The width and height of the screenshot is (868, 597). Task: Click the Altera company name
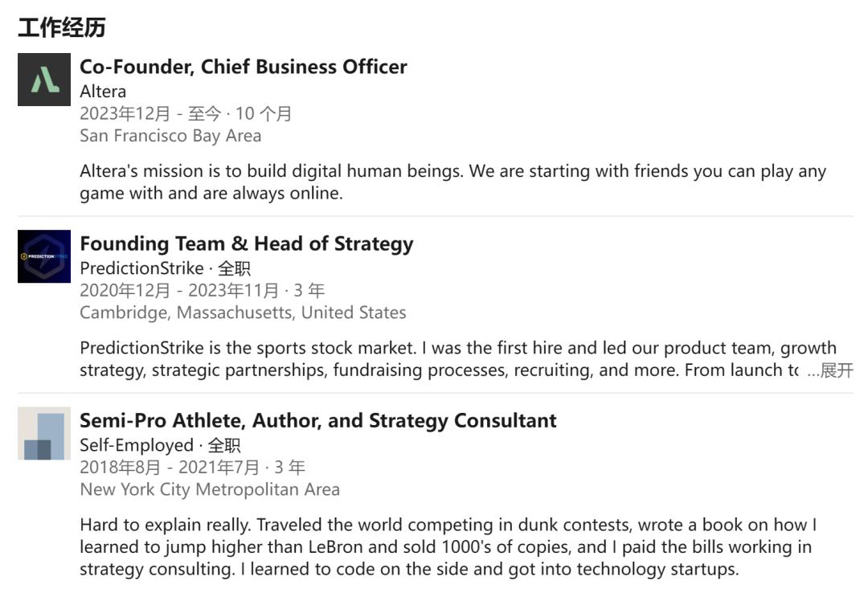pos(103,92)
